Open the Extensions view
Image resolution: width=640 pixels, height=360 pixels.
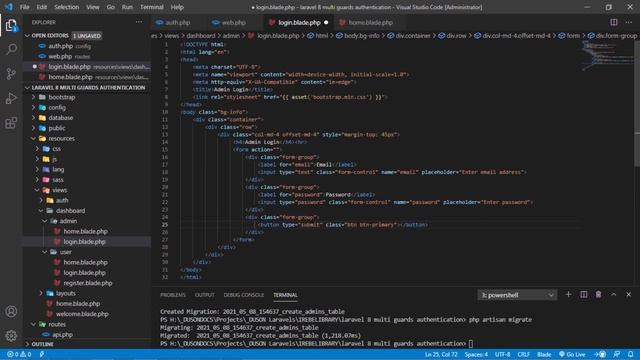pyautogui.click(x=11, y=123)
